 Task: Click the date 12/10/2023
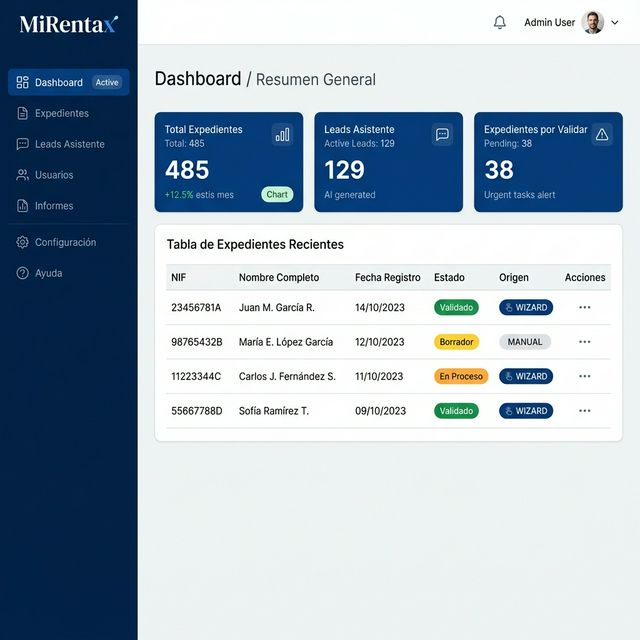(380, 342)
